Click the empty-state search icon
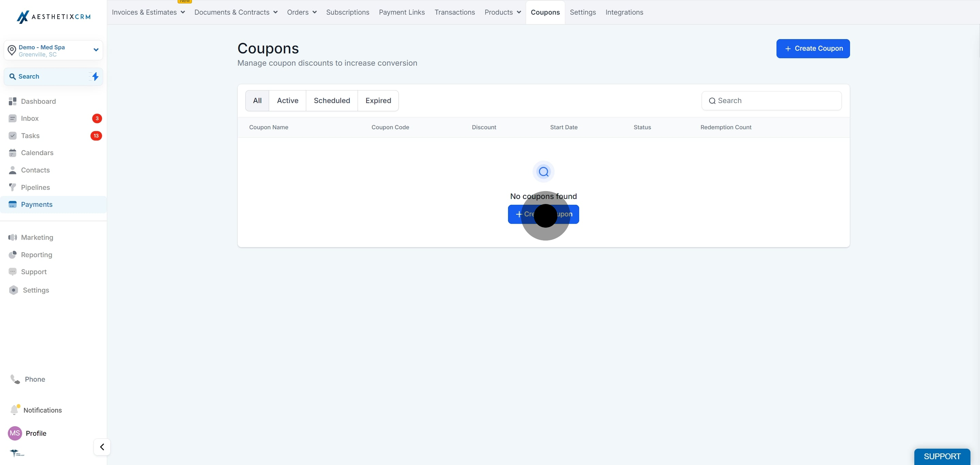 pos(543,172)
